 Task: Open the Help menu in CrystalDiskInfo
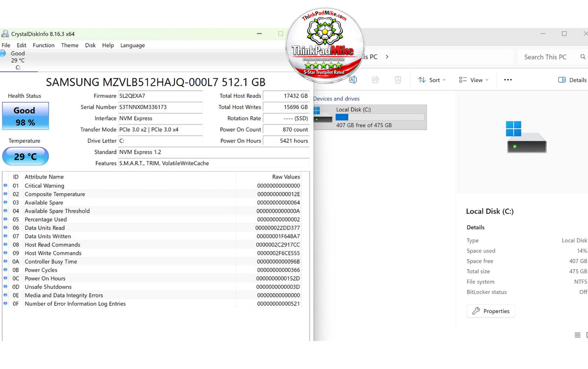108,45
